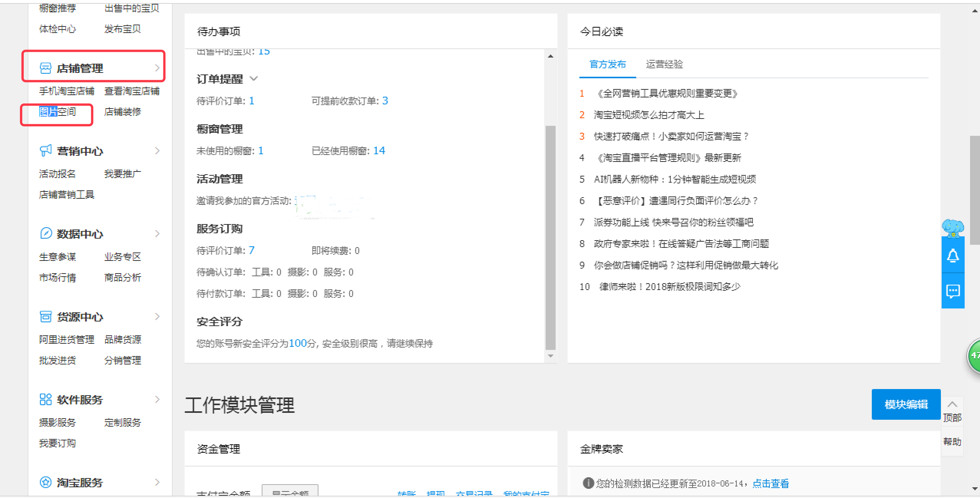The width and height of the screenshot is (980, 498).
Task: Open the 点击查看 detection data link
Action: (x=770, y=483)
